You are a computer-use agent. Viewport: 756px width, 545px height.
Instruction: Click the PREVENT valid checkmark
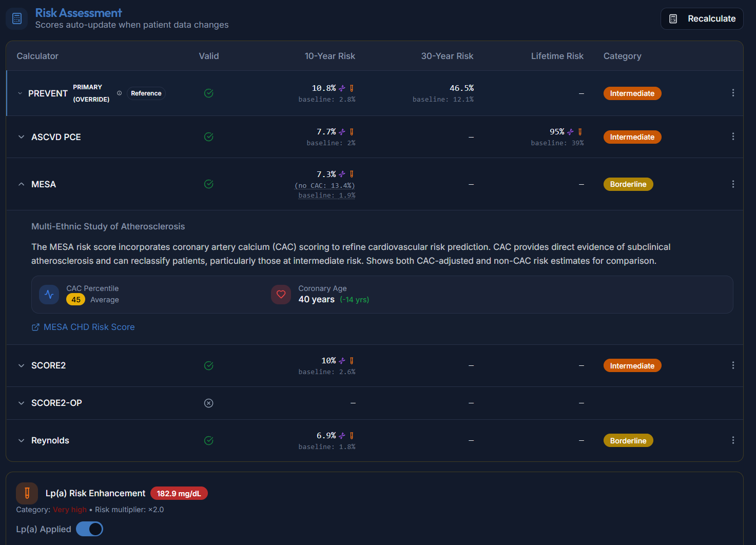point(209,93)
